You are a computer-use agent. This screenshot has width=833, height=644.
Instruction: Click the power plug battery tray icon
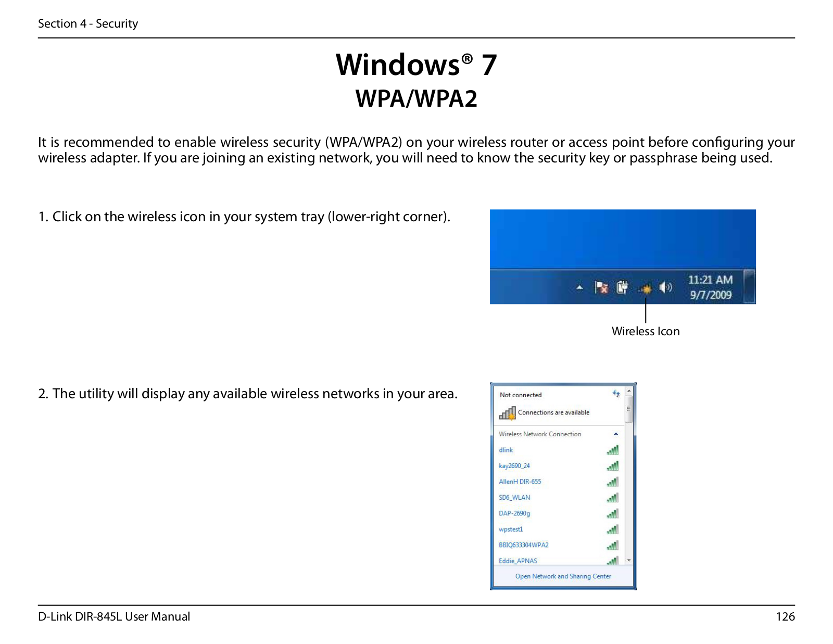622,287
